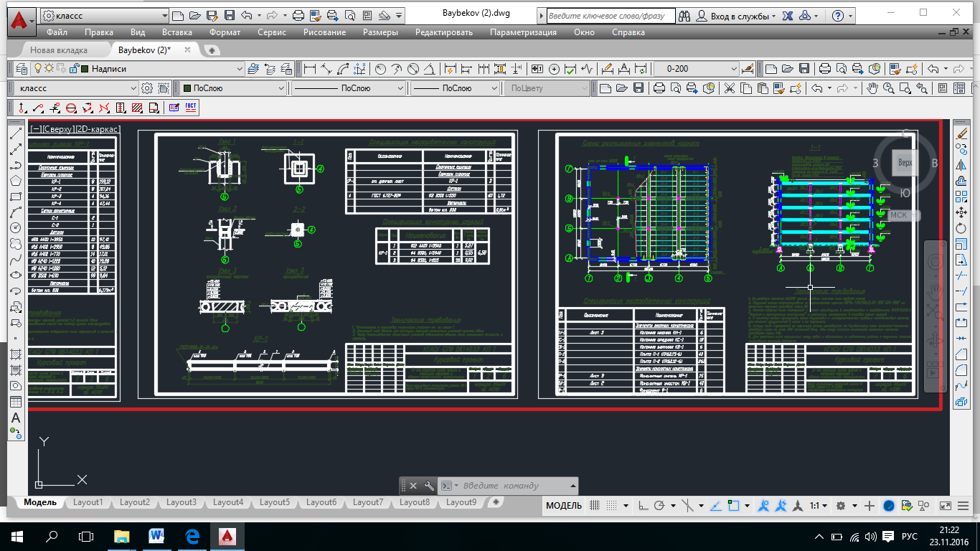Open the Параметризация menu
This screenshot has width=980, height=551.
[523, 32]
